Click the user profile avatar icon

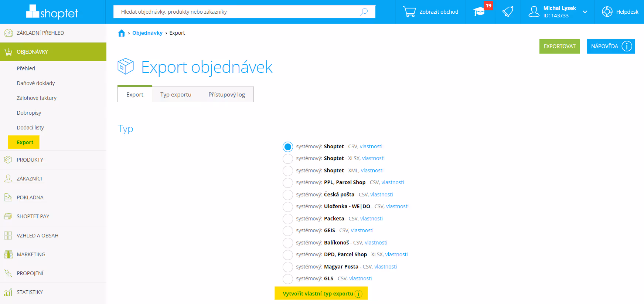(534, 12)
